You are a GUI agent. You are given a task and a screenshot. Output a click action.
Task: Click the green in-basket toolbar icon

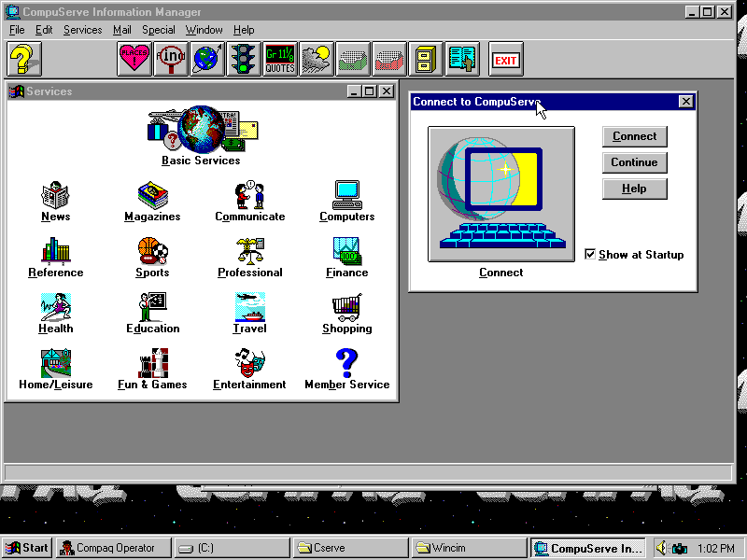(x=353, y=59)
